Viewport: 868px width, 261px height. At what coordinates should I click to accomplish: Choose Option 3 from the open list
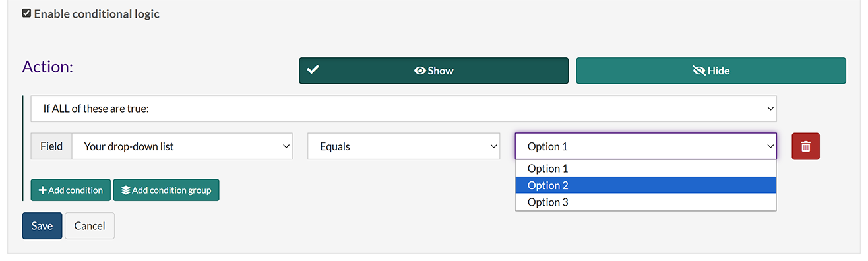646,202
